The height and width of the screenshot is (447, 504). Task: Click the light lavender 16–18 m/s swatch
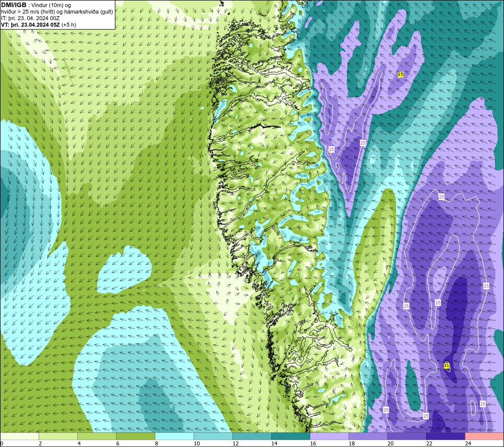pos(330,436)
